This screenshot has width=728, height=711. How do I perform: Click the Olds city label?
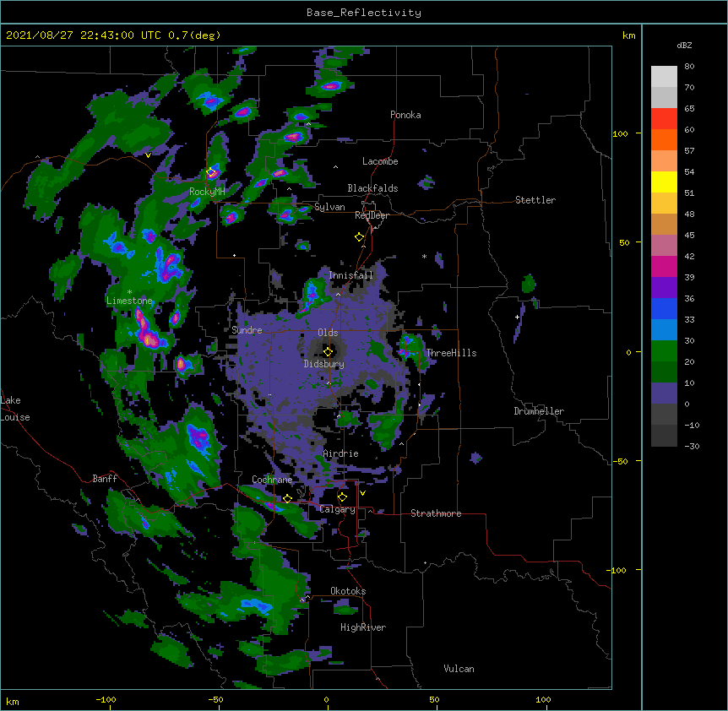[x=328, y=333]
